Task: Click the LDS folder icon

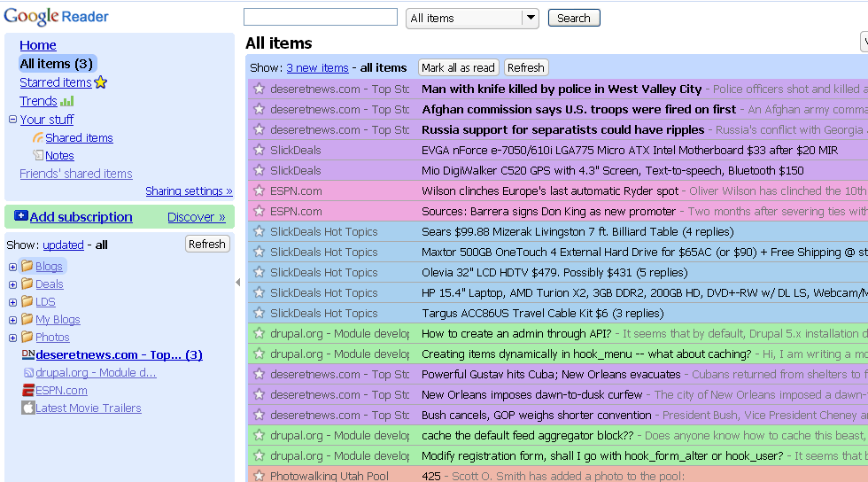Action: [27, 301]
